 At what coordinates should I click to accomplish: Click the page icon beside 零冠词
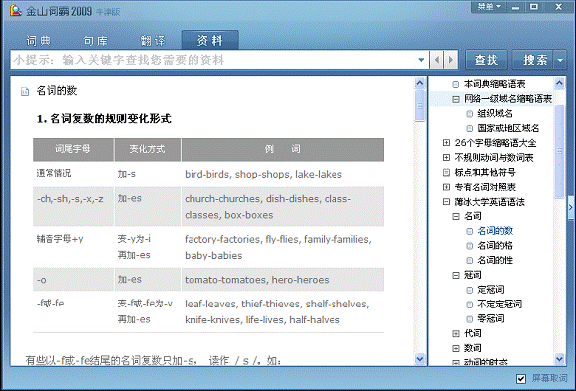pos(469,319)
